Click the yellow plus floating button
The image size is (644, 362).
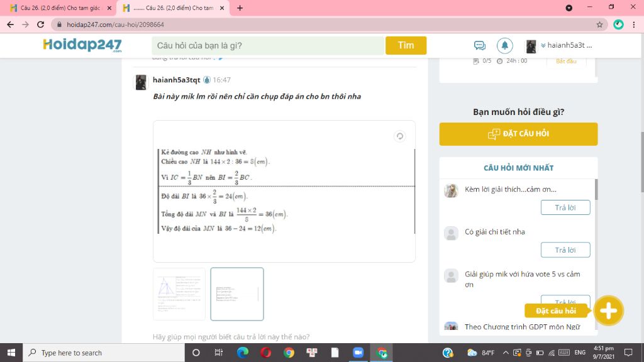(x=608, y=310)
